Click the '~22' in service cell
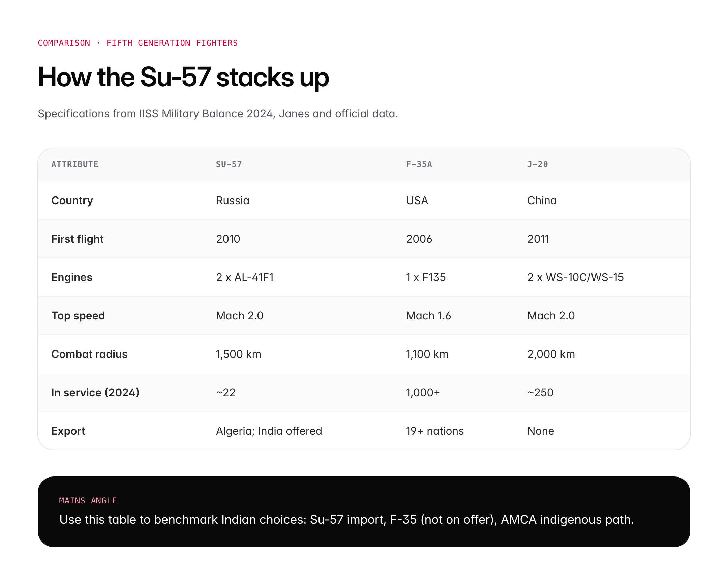This screenshot has width=728, height=585. pyautogui.click(x=225, y=393)
